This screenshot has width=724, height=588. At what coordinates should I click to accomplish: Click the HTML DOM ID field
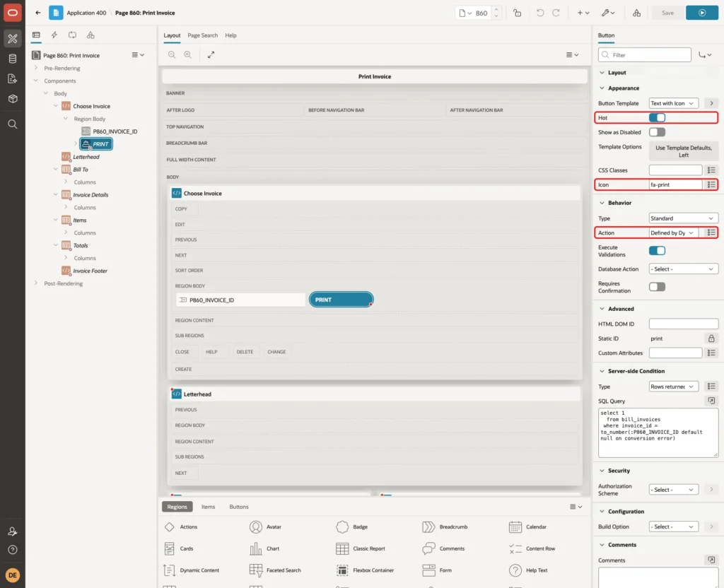[684, 324]
